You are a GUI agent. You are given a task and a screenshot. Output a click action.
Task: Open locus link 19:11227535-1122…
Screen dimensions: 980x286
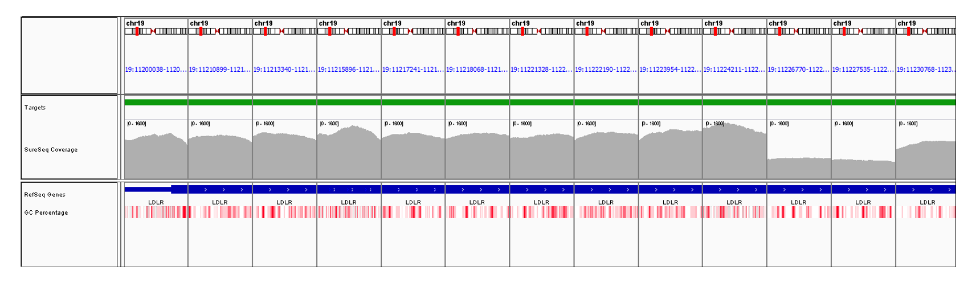pyautogui.click(x=863, y=70)
